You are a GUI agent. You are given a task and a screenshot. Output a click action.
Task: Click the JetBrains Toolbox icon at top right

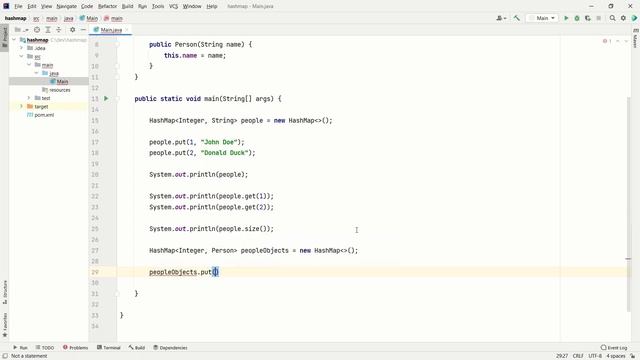pyautogui.click(x=634, y=18)
